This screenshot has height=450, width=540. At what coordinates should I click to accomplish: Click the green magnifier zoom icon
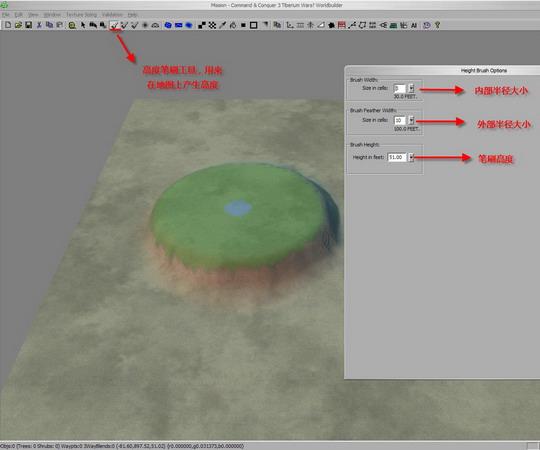click(x=72, y=25)
